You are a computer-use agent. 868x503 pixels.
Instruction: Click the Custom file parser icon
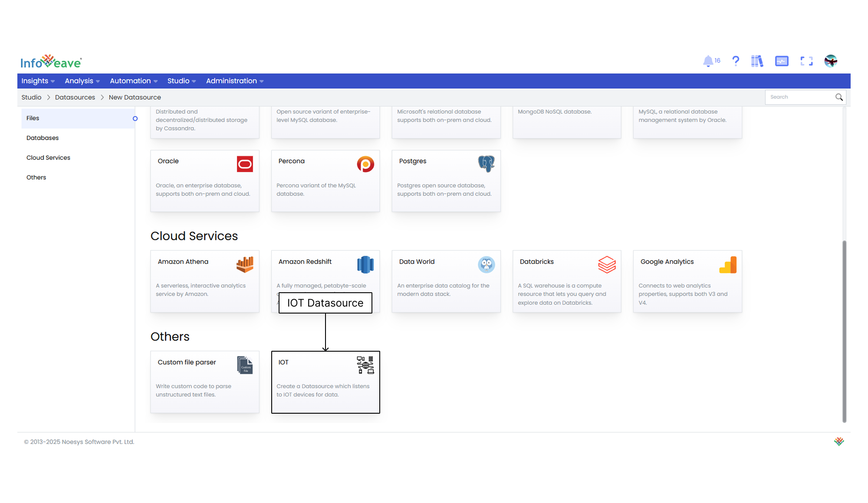click(x=245, y=365)
